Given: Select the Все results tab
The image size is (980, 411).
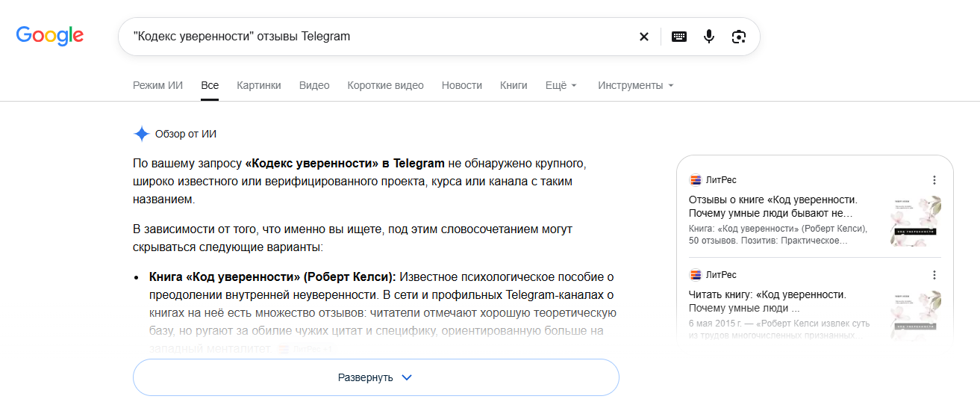Looking at the screenshot, I should tap(210, 85).
